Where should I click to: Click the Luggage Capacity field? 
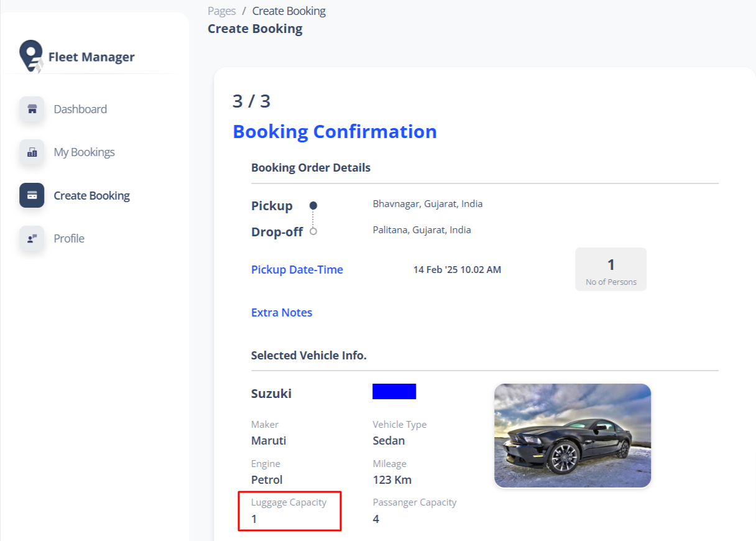[289, 511]
